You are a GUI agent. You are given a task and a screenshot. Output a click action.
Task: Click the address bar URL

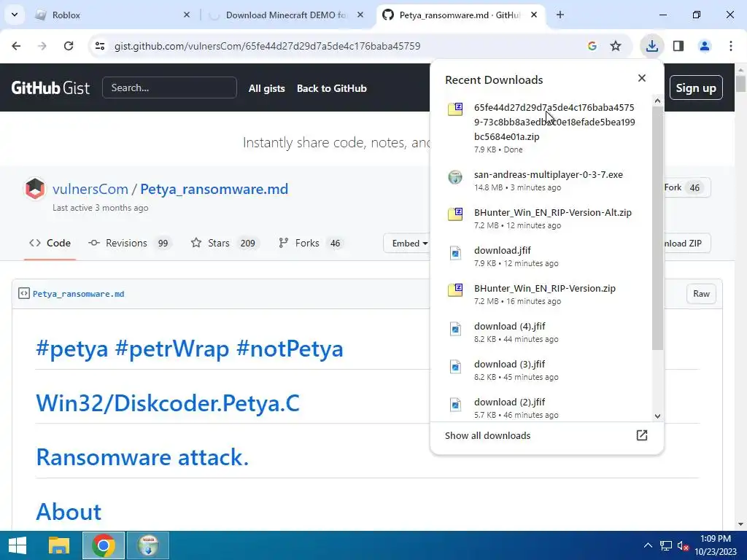point(267,46)
